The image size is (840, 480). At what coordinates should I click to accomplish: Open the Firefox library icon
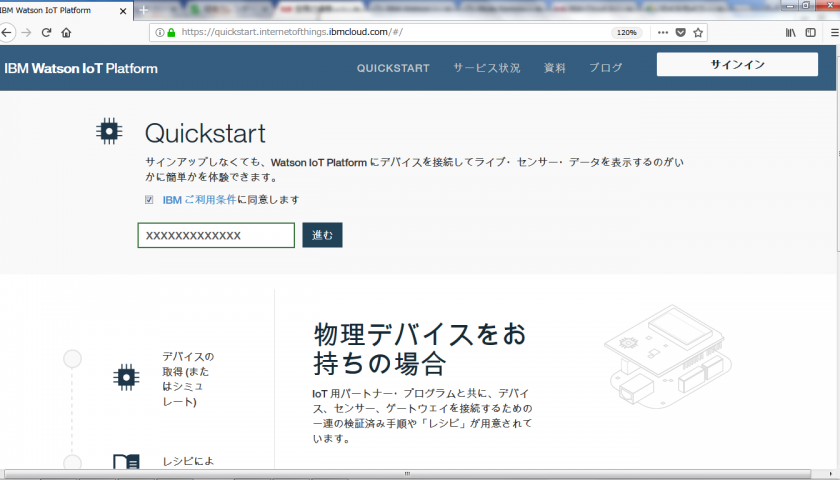click(790, 32)
